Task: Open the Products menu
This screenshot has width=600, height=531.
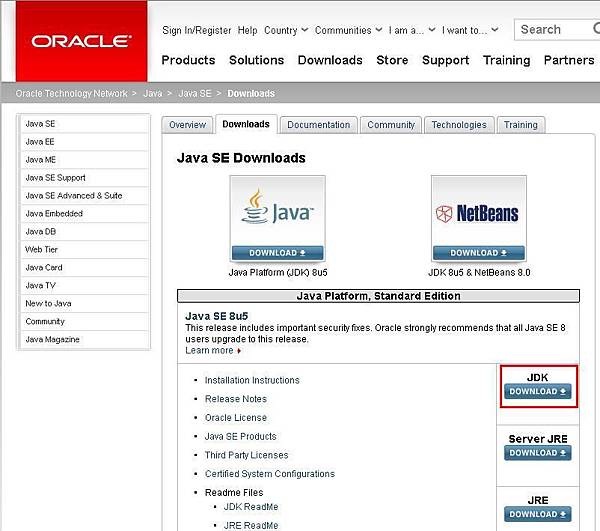Action: [188, 60]
